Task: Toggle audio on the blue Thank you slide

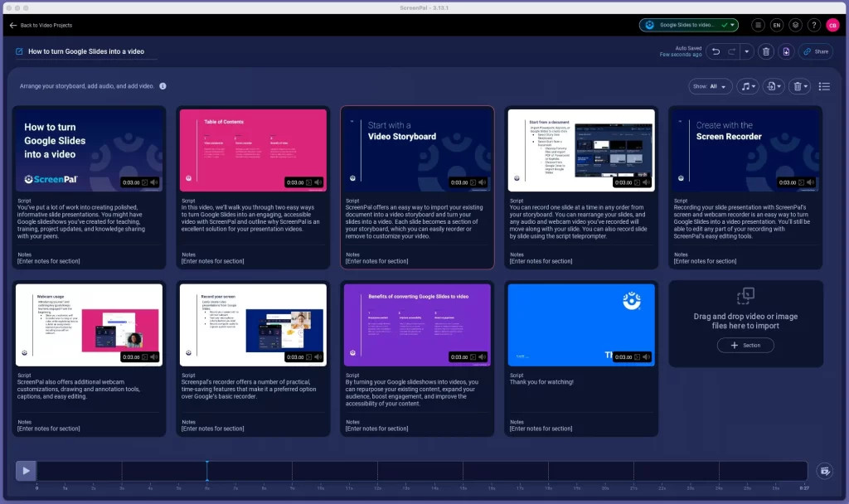Action: 647,356
